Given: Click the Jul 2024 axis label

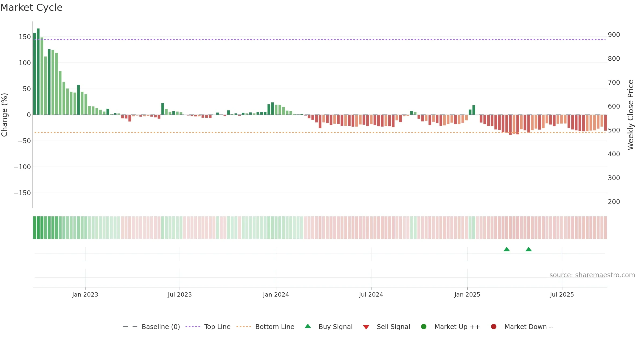Looking at the screenshot, I should click(x=371, y=294).
